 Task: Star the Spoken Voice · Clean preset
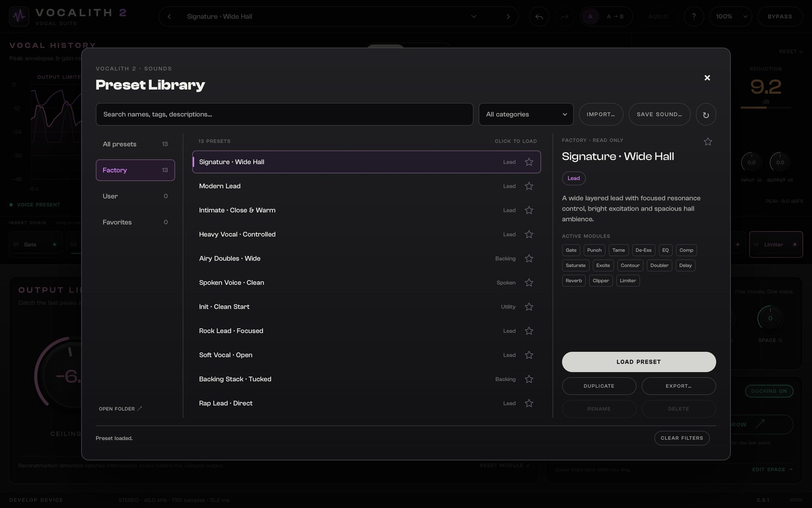pos(529,283)
